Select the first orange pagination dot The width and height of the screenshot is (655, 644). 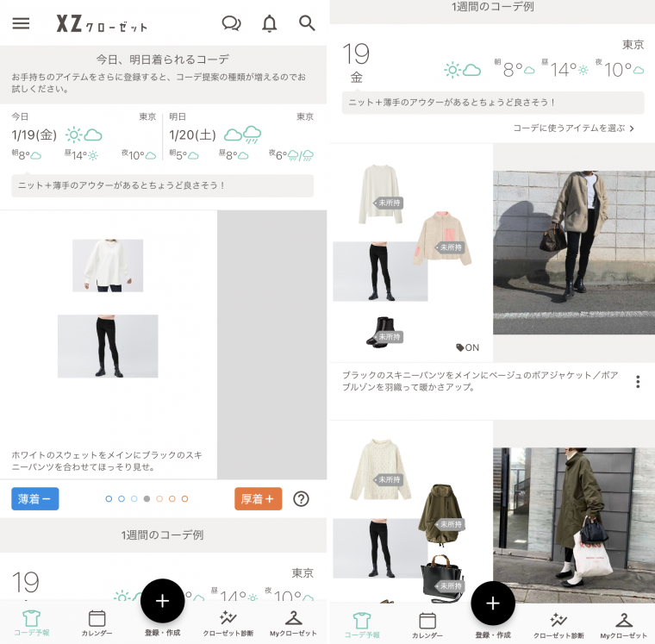pos(159,498)
